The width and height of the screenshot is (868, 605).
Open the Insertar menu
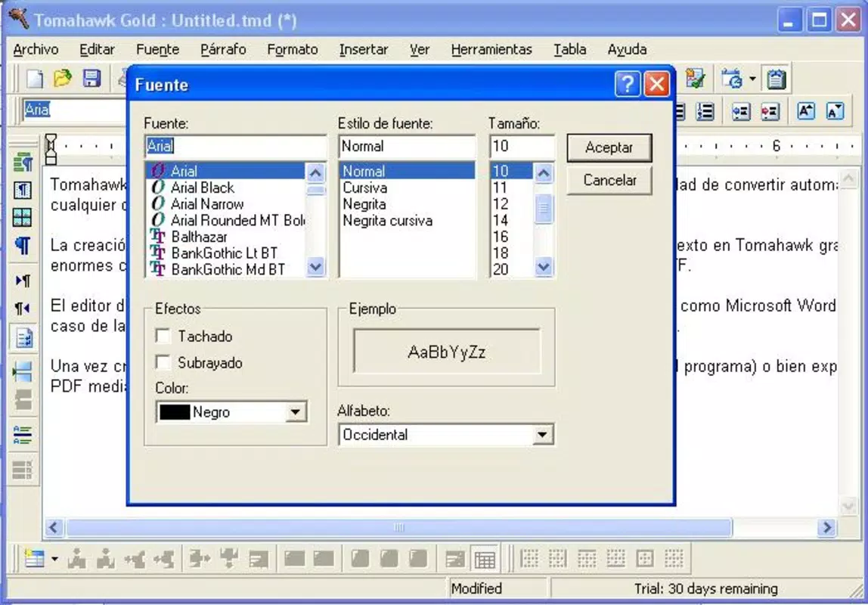point(364,49)
